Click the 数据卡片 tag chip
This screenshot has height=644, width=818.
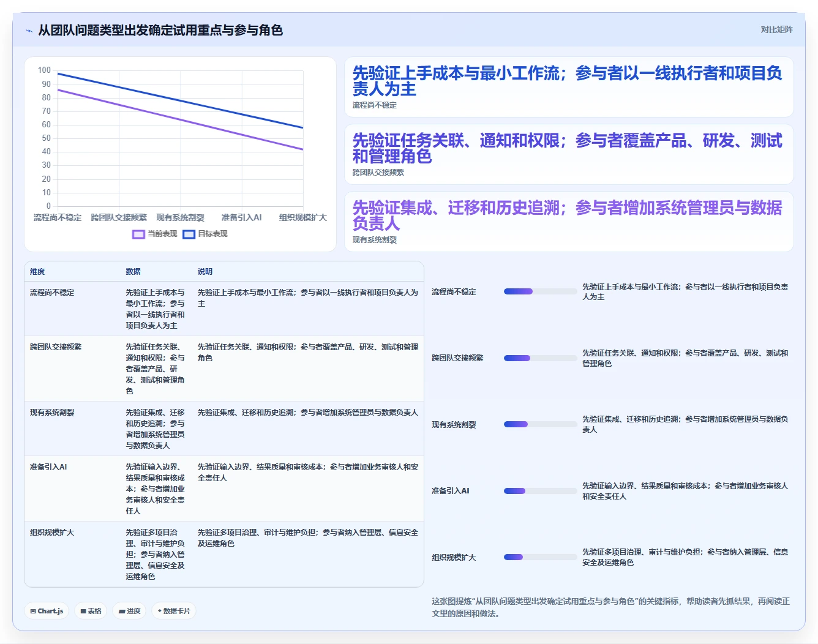tap(174, 611)
